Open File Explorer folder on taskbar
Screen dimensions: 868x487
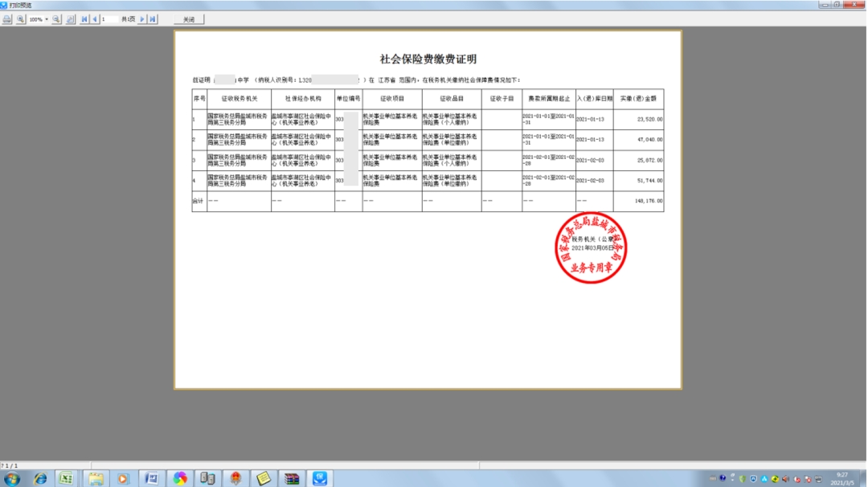(96, 479)
